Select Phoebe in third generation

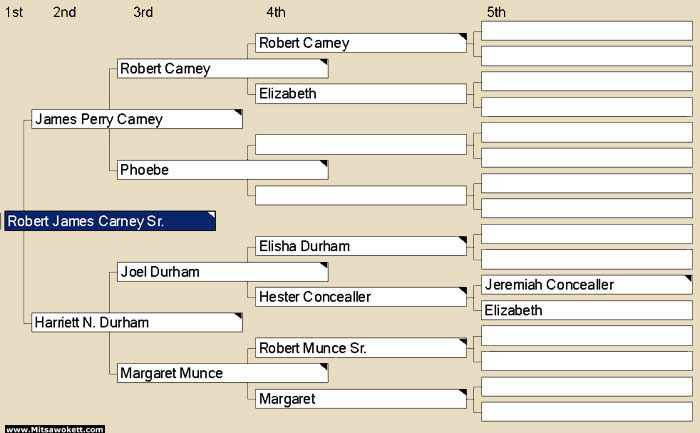pyautogui.click(x=222, y=170)
